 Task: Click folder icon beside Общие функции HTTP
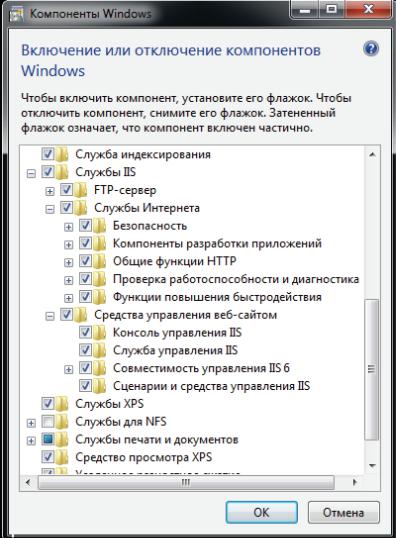(100, 261)
